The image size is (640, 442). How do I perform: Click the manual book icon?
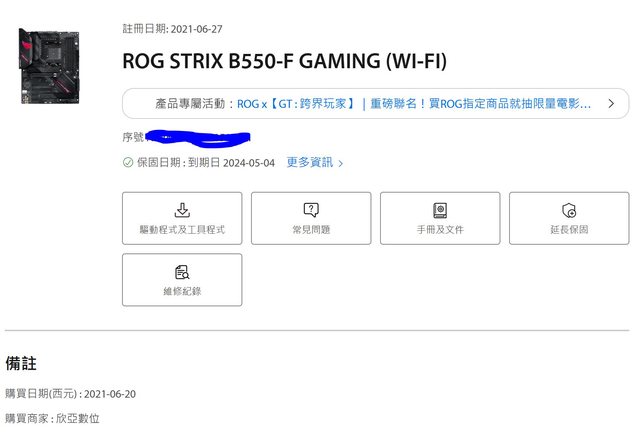coord(440,211)
